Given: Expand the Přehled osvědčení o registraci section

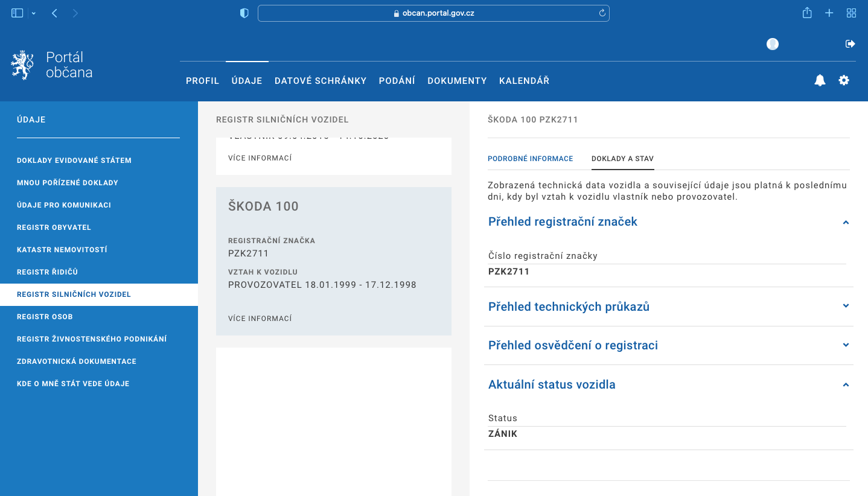Looking at the screenshot, I should pyautogui.click(x=846, y=345).
